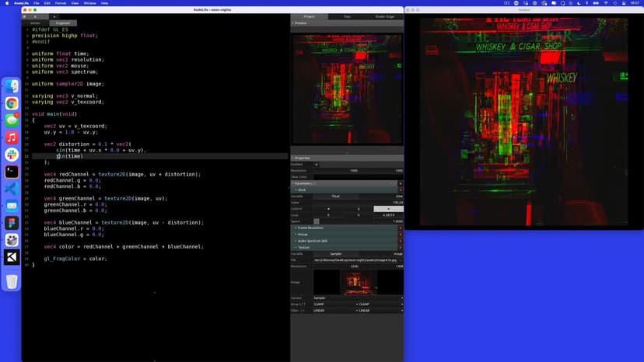The image size is (644, 362).
Task: Open the Filter LINEAR dropdown on left
Action: [x=333, y=311]
